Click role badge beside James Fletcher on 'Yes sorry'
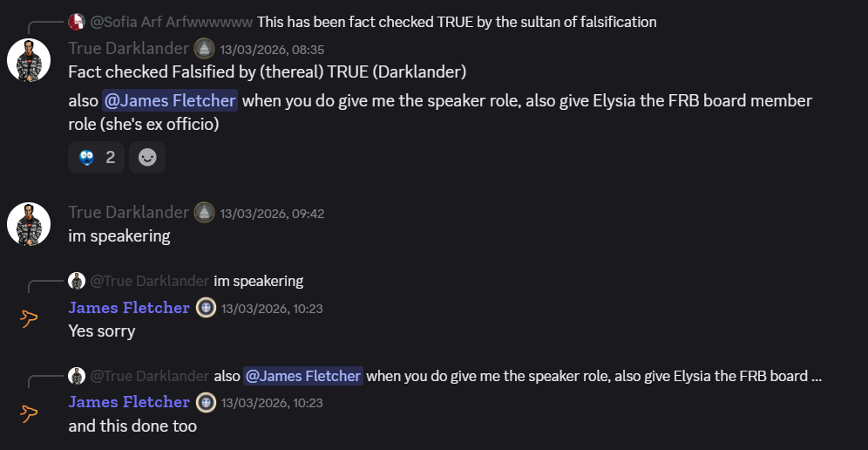The image size is (868, 450). pos(206,307)
